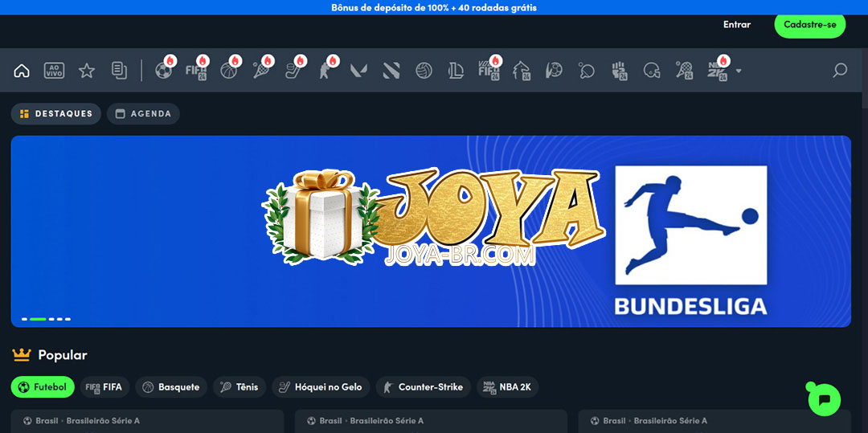Switch to the Destaques tab
The image size is (868, 433).
[x=56, y=114]
